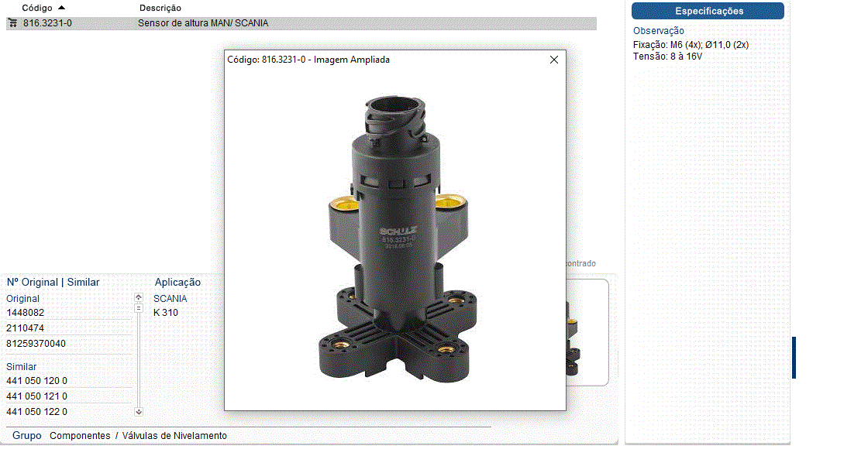Click product code 816.3231-0 in the list
Viewport: 868px width, 463px height.
tap(47, 23)
